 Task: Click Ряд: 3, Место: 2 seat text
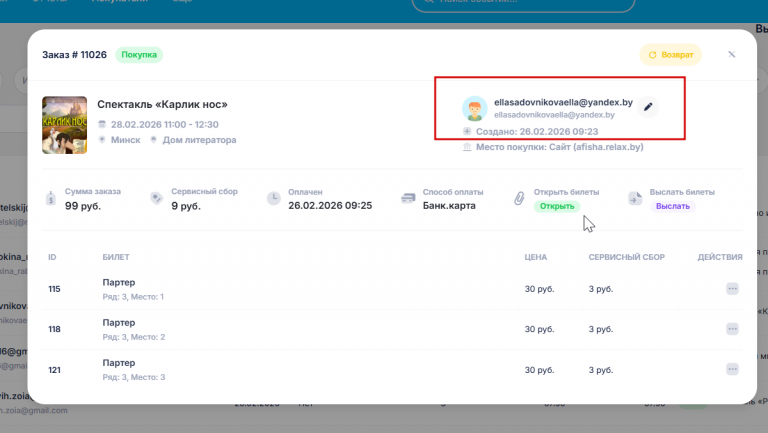pyautogui.click(x=134, y=337)
